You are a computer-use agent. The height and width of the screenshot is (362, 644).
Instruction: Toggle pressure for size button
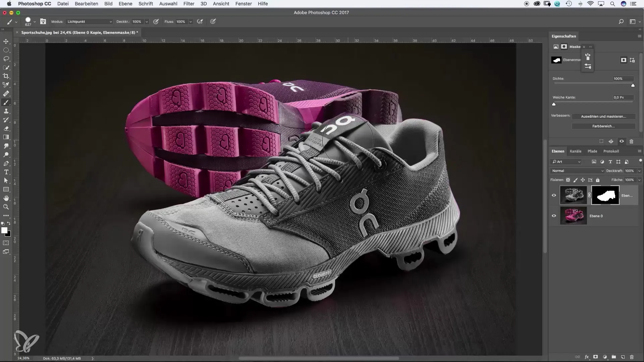pos(213,21)
